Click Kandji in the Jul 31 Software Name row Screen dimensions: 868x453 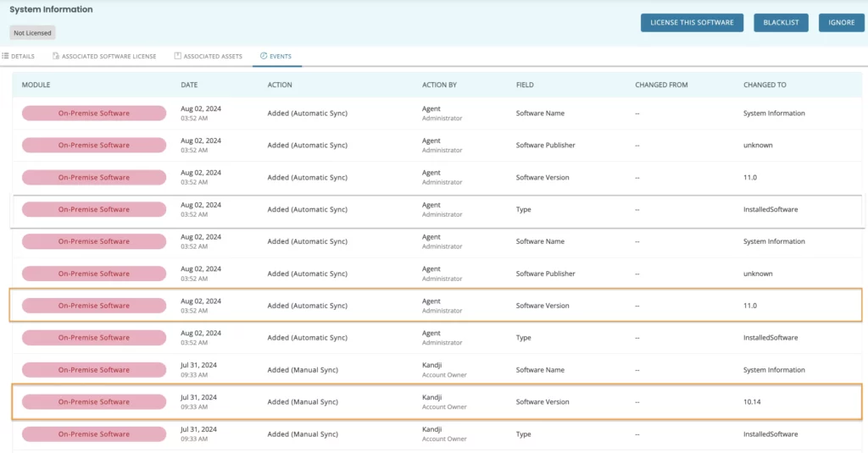pyautogui.click(x=433, y=365)
